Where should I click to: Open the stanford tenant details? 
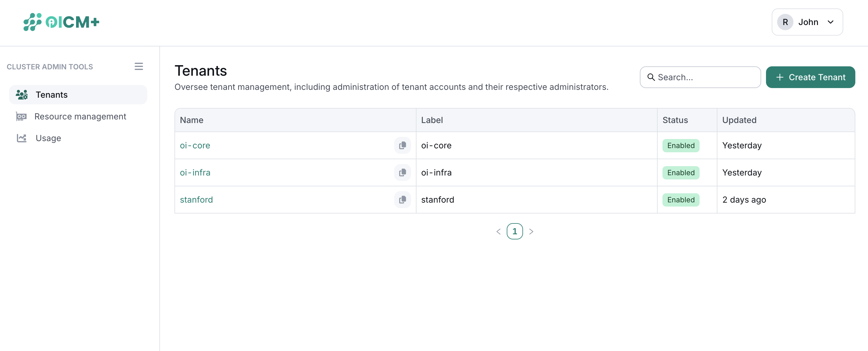tap(196, 200)
